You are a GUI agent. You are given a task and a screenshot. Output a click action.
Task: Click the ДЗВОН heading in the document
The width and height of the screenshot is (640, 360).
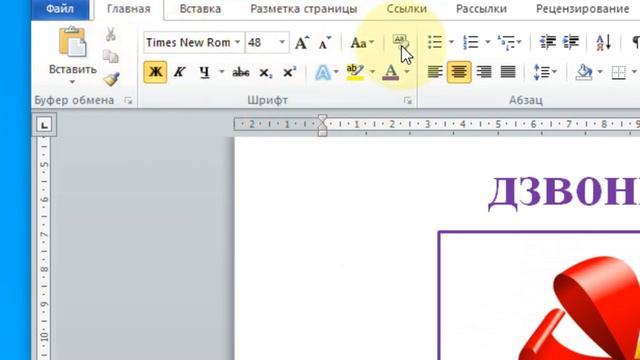point(564,192)
